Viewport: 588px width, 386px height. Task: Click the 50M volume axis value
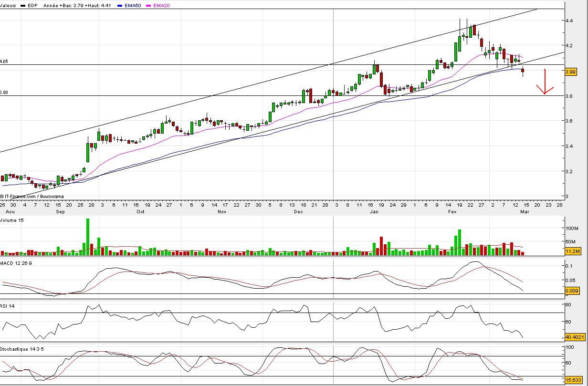click(x=571, y=242)
